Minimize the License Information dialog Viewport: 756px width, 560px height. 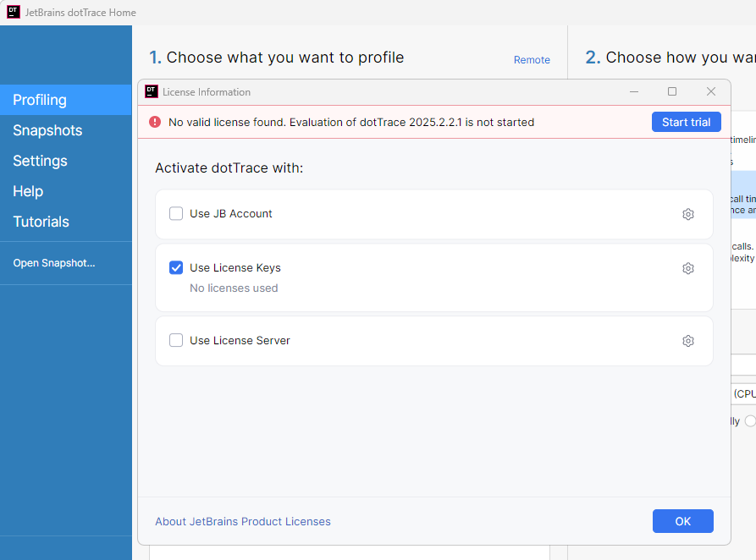634,91
